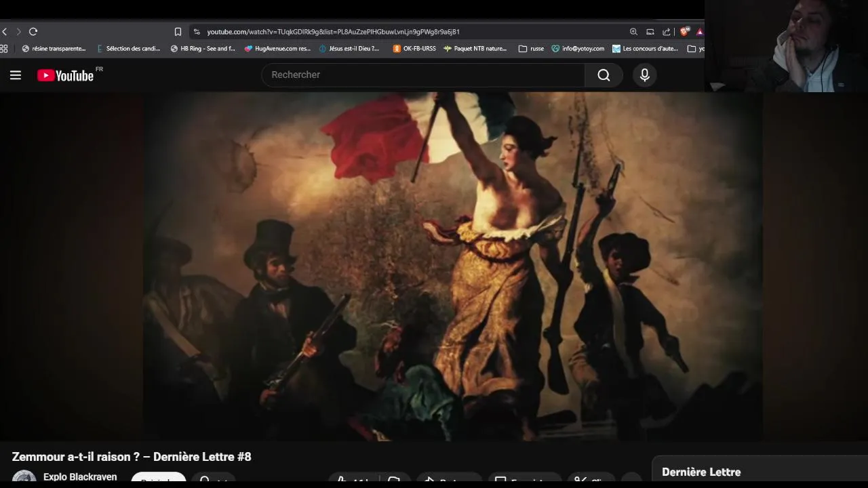
Task: Open site settings icon beside URL
Action: point(197,32)
